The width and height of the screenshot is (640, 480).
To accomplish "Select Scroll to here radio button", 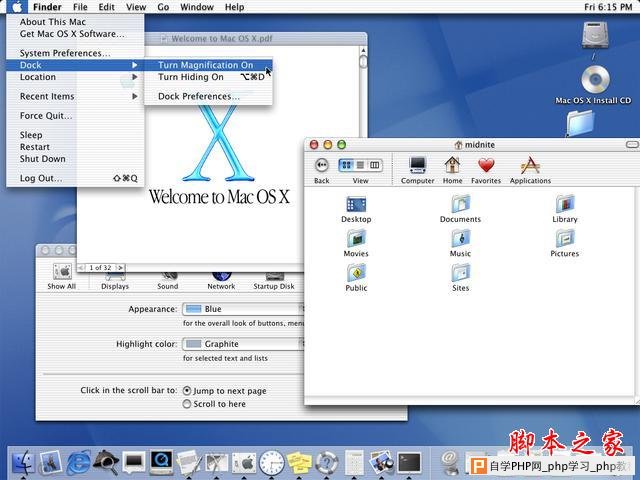I will click(187, 404).
